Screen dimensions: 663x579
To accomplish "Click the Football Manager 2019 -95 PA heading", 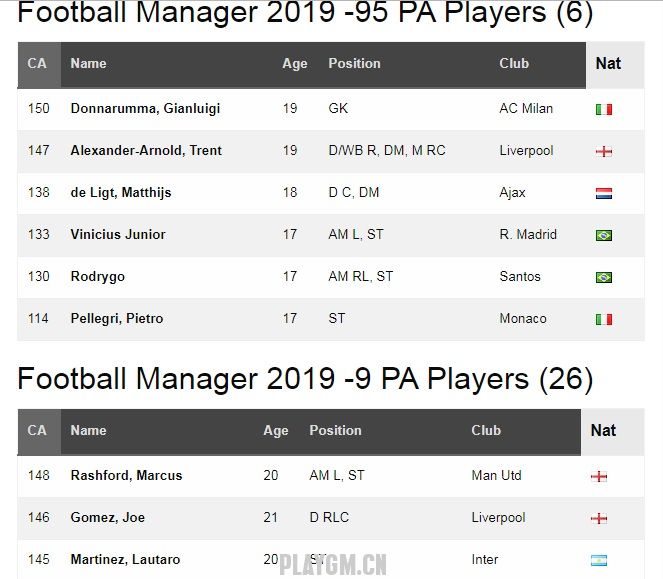I will 305,13.
